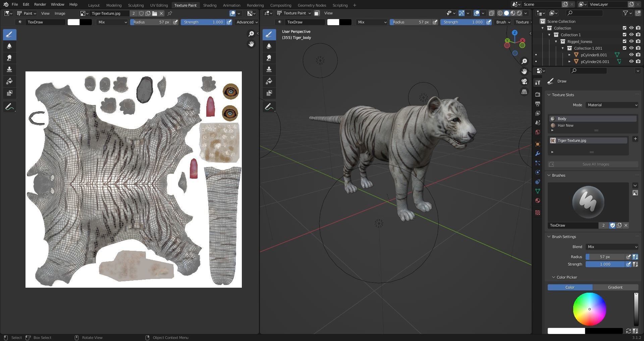Open the File menu

click(15, 4)
